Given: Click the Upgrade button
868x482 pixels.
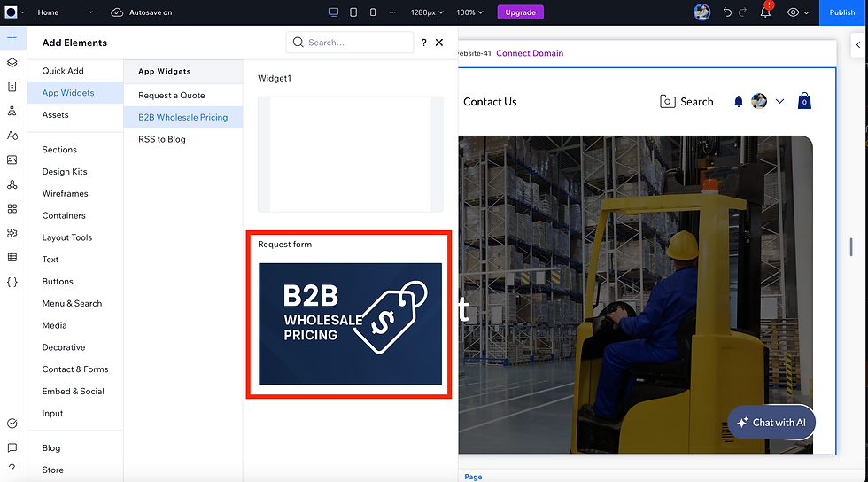Looking at the screenshot, I should click(521, 12).
